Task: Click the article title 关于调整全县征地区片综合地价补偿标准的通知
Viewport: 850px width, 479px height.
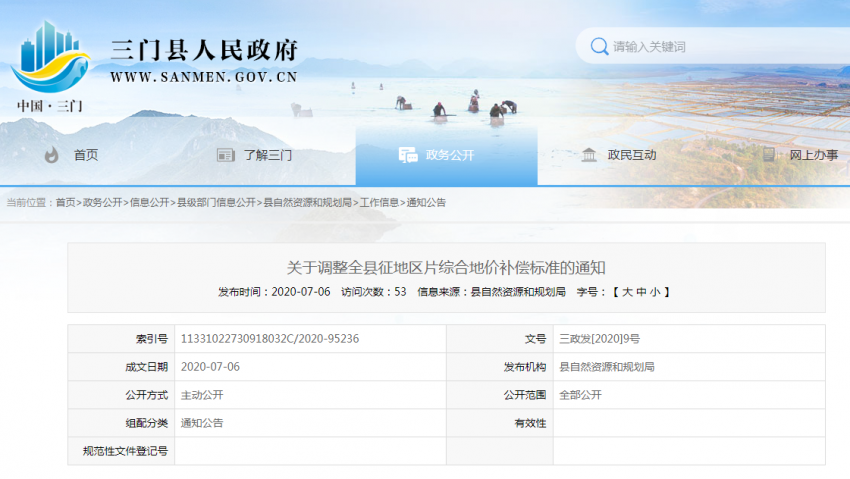Action: 446,268
